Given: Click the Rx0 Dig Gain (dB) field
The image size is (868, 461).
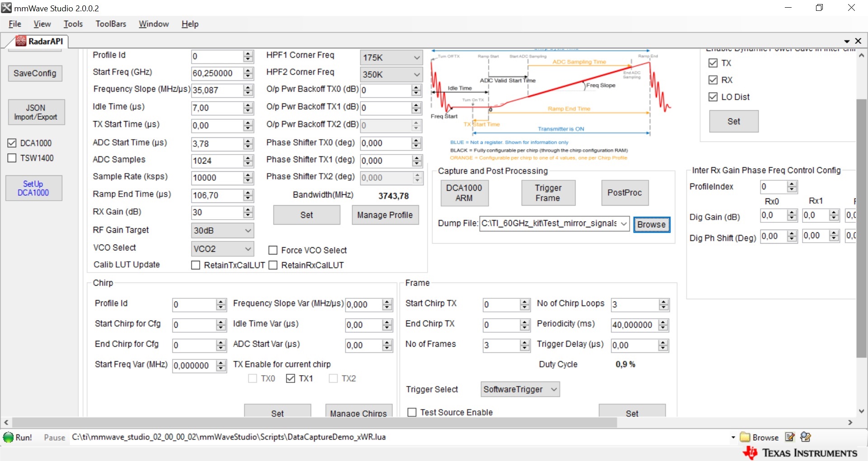Looking at the screenshot, I should (x=773, y=216).
